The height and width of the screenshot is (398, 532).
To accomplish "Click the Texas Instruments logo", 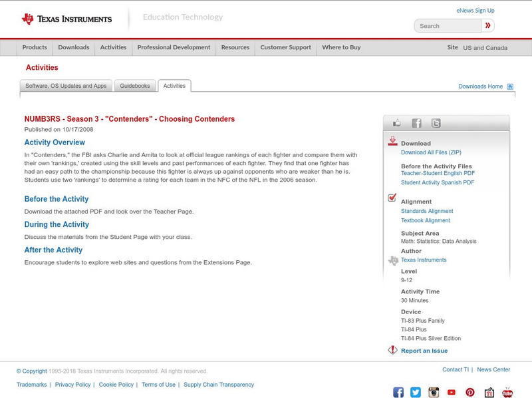I will (66, 19).
